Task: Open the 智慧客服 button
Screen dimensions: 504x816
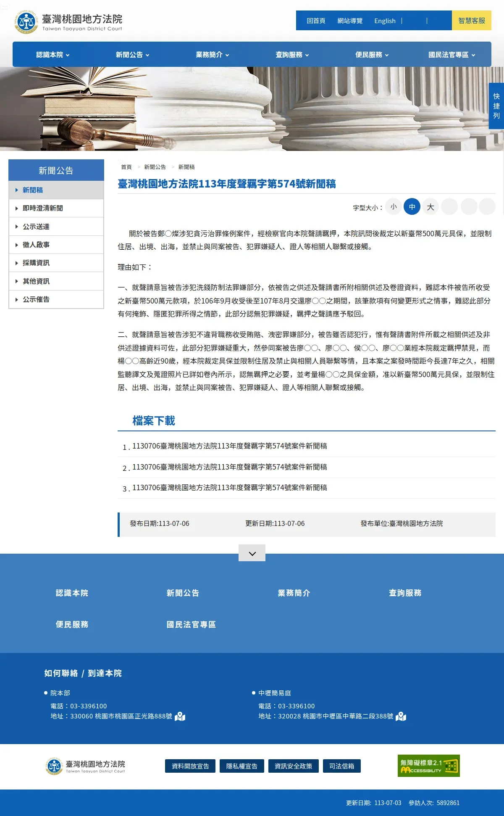Action: (472, 21)
